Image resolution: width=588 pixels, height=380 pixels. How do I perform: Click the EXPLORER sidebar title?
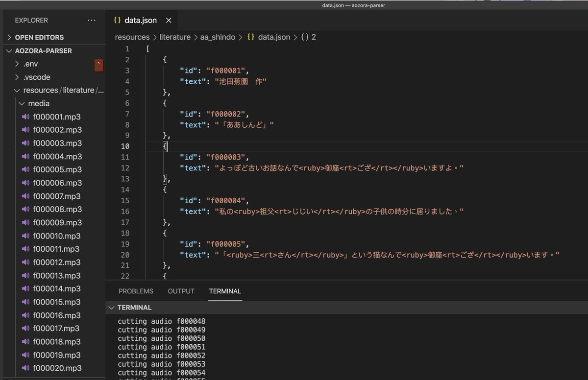31,21
